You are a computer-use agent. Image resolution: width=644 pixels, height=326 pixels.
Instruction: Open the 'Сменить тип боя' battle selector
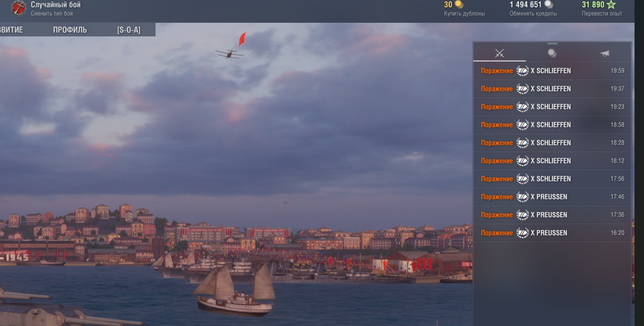52,14
